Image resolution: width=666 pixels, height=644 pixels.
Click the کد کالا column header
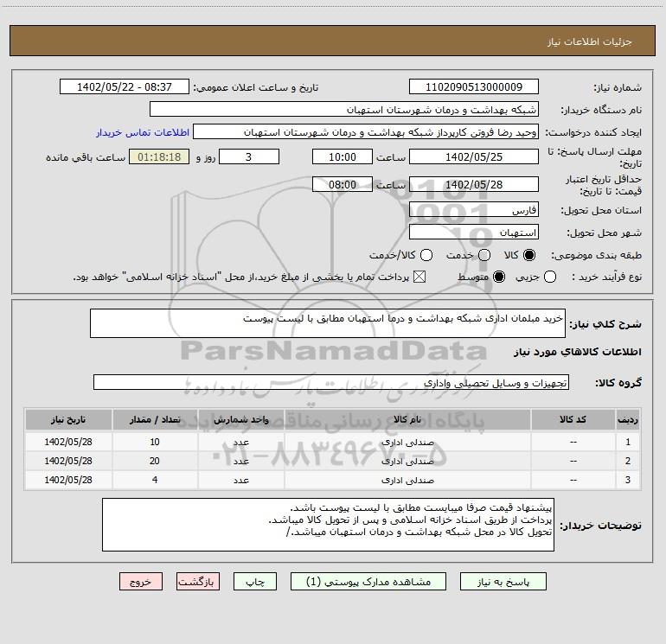pyautogui.click(x=573, y=420)
